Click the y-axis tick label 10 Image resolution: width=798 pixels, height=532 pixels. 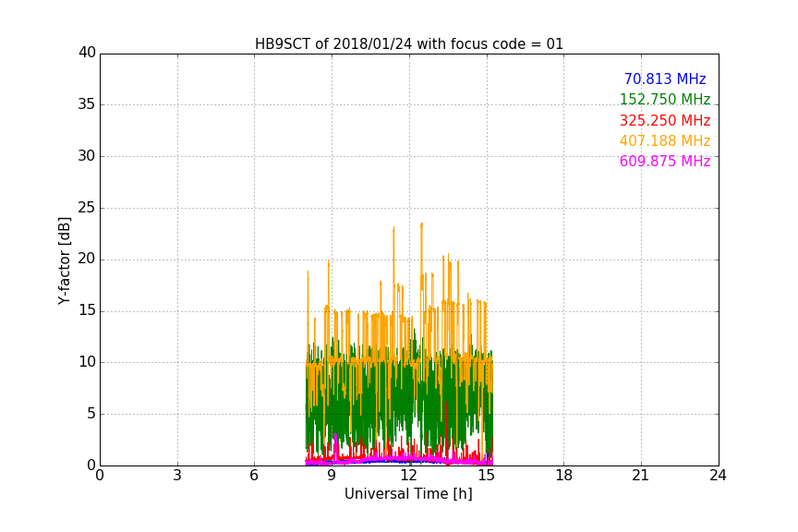pos(87,362)
